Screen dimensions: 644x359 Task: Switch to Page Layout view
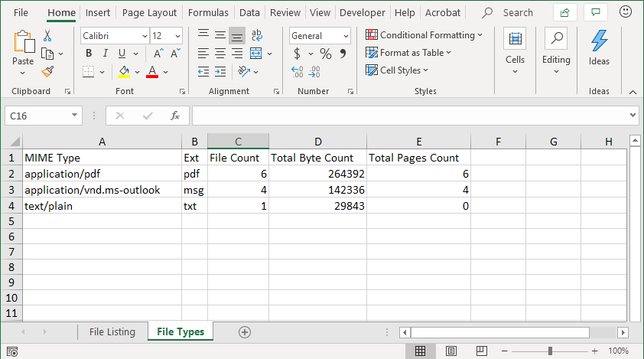click(451, 351)
